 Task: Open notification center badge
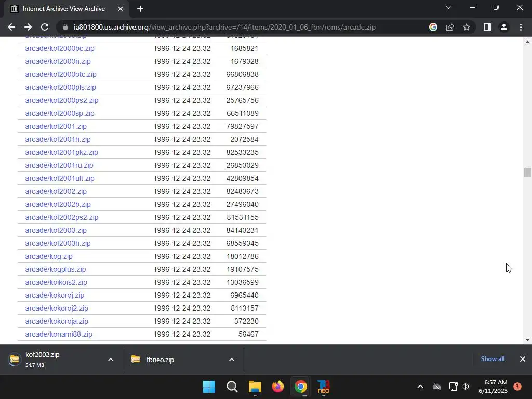point(517,387)
